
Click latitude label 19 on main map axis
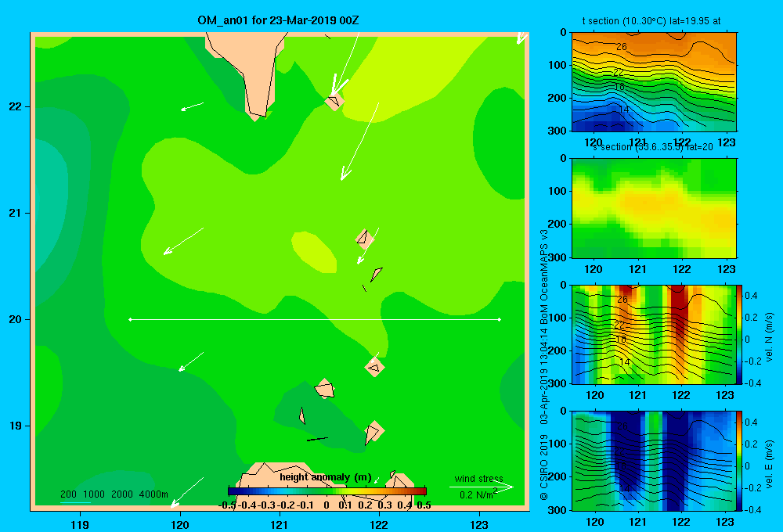coord(16,426)
